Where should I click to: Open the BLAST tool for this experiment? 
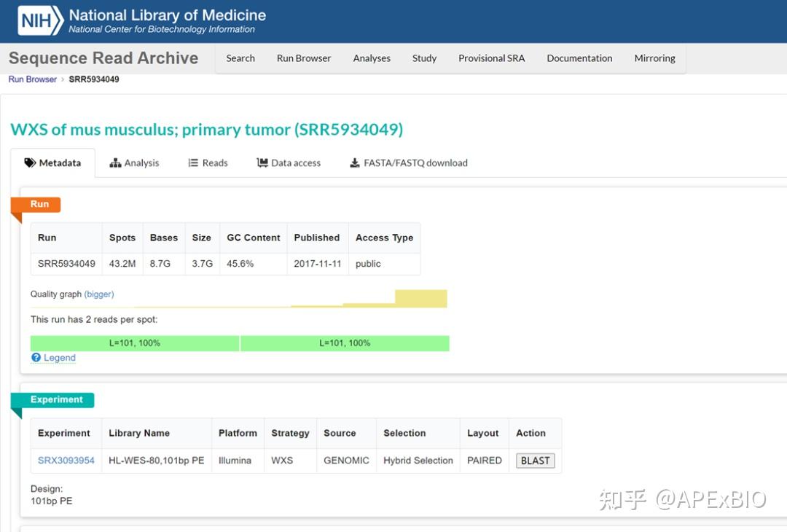point(536,461)
